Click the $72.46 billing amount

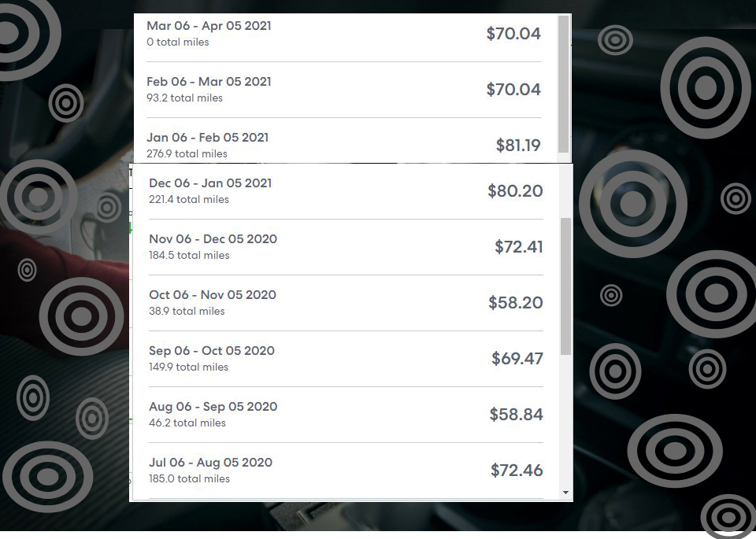click(517, 471)
